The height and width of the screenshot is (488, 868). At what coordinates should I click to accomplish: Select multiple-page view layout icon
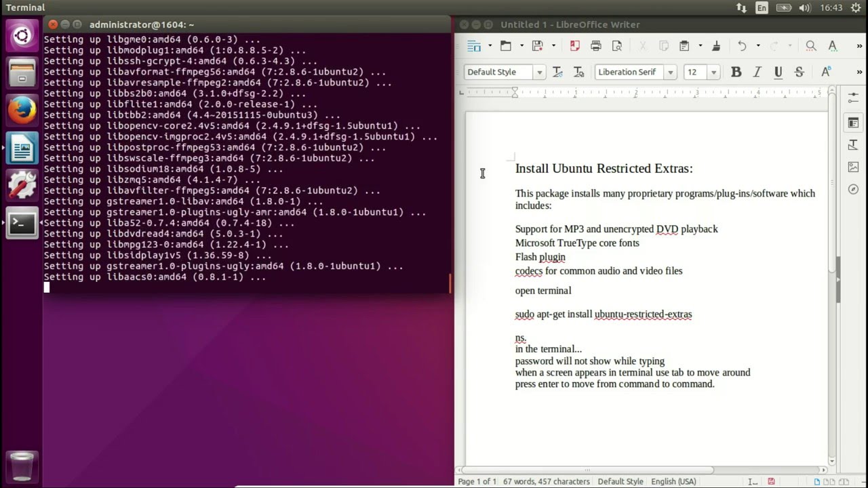pyautogui.click(x=828, y=481)
